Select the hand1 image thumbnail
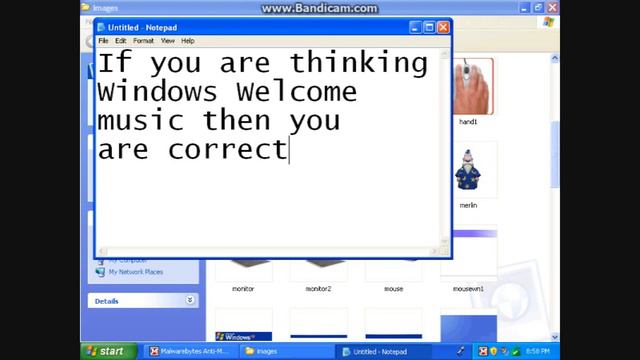The image size is (640, 360). (473, 87)
